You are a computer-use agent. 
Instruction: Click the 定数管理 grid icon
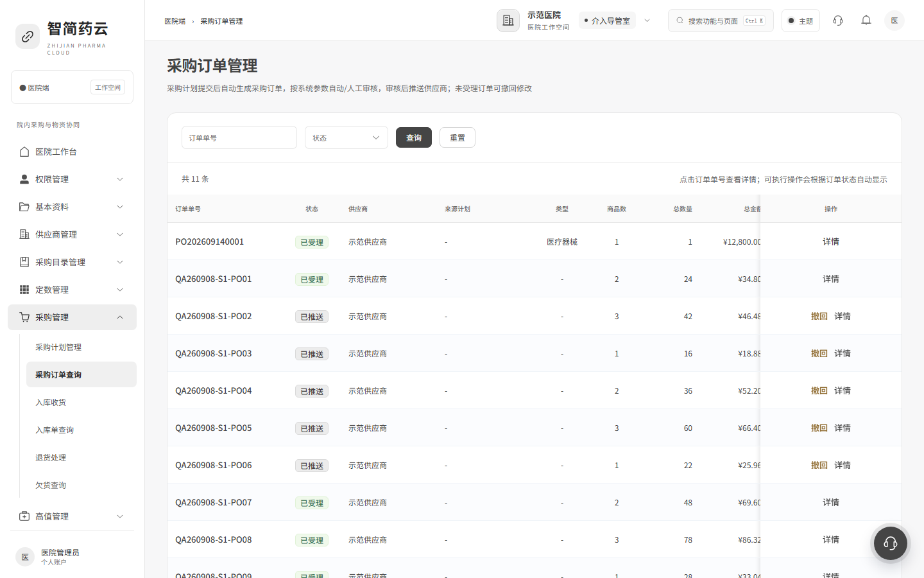pyautogui.click(x=24, y=290)
